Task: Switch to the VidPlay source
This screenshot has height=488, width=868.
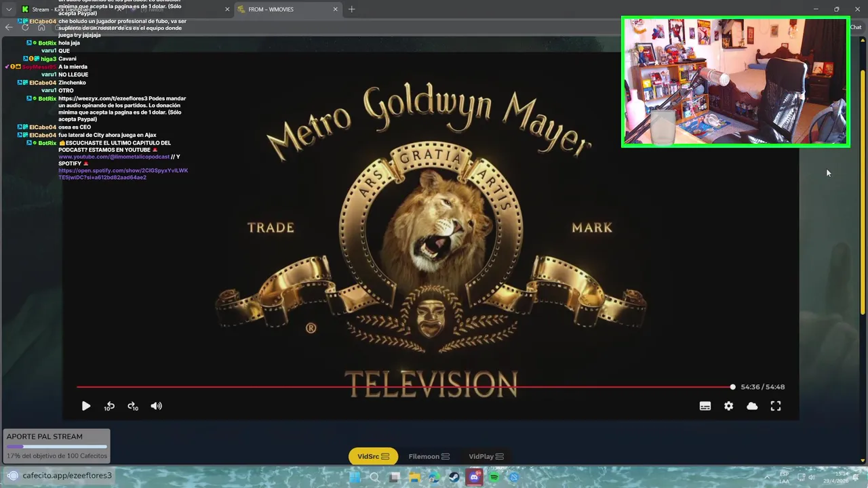Action: pyautogui.click(x=486, y=456)
